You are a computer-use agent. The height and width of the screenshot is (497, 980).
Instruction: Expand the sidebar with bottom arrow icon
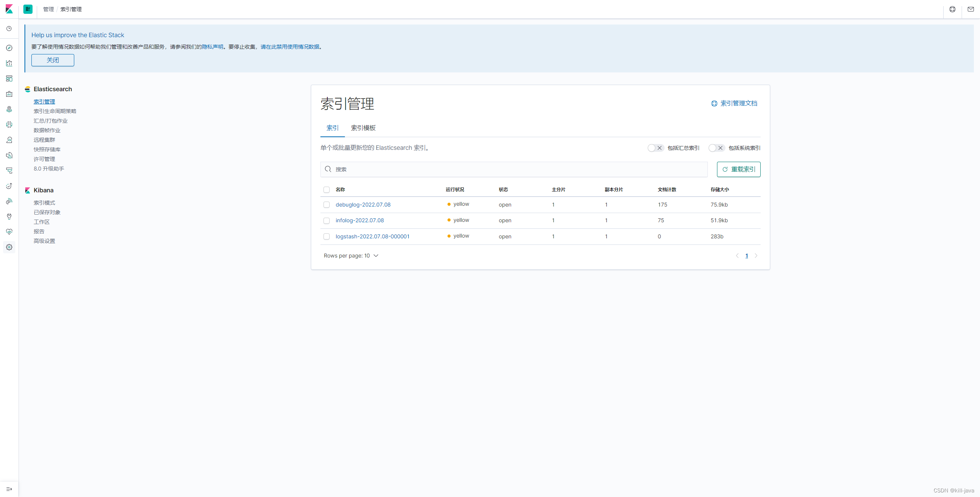tap(9, 489)
